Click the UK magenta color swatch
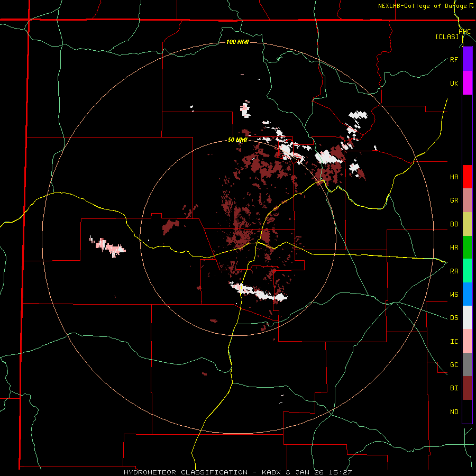 467,83
